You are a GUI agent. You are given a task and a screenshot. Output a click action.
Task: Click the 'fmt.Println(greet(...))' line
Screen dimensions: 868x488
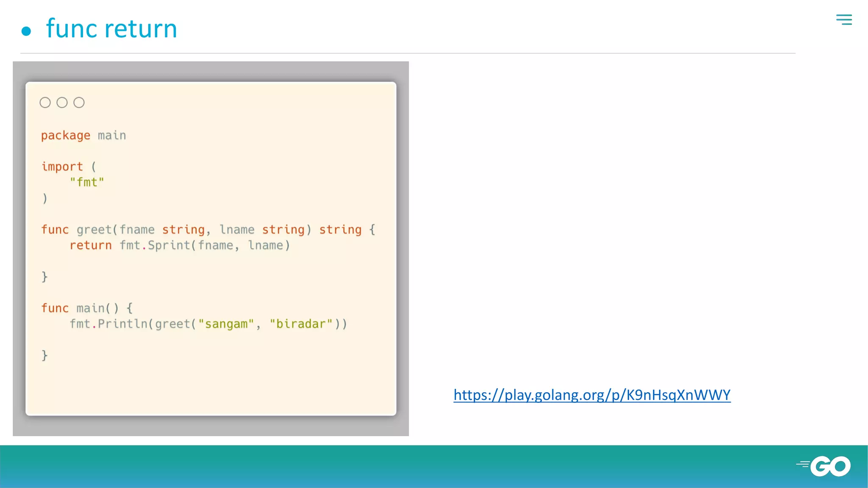pos(208,324)
